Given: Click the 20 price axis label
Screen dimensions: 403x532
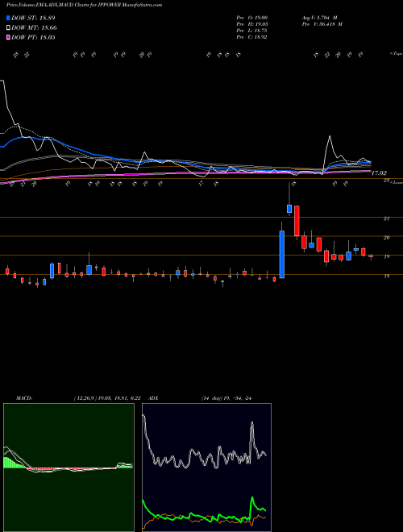Looking at the screenshot, I should click(x=386, y=238).
